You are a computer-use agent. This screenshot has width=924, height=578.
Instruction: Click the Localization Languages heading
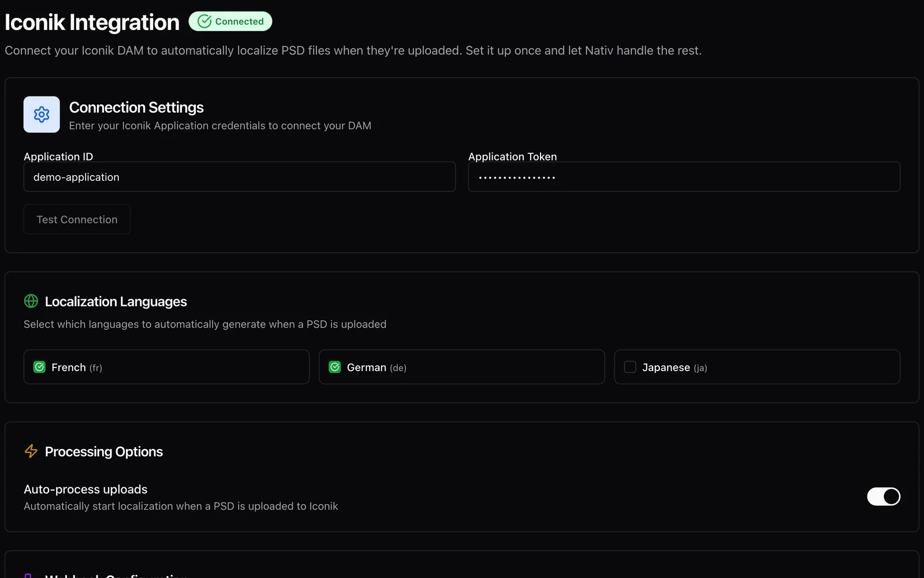pyautogui.click(x=116, y=302)
